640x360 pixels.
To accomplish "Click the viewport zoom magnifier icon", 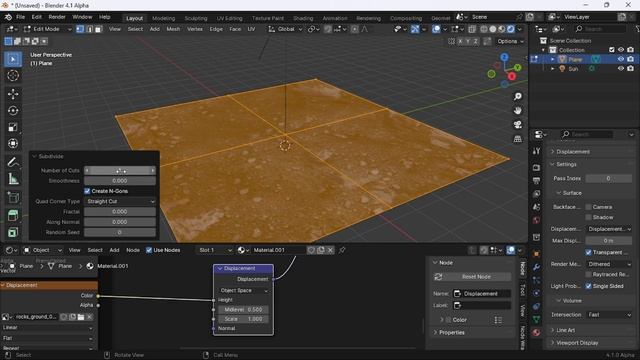I will coord(518,96).
